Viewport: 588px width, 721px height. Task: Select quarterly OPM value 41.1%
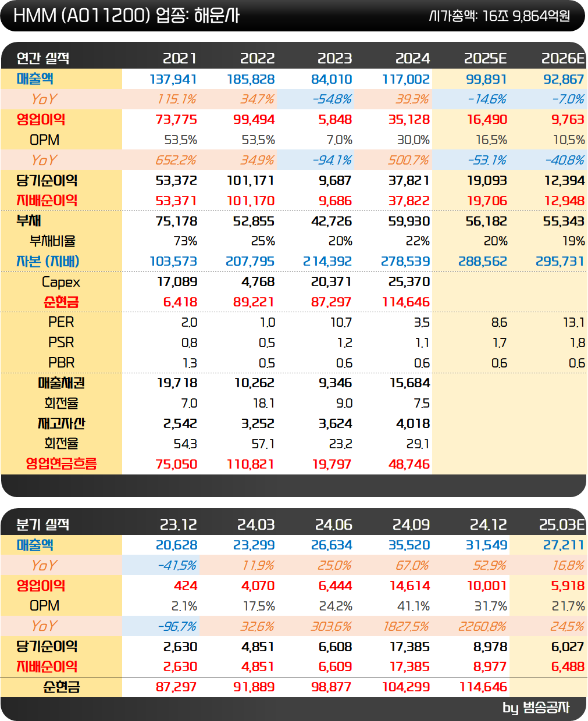414,606
